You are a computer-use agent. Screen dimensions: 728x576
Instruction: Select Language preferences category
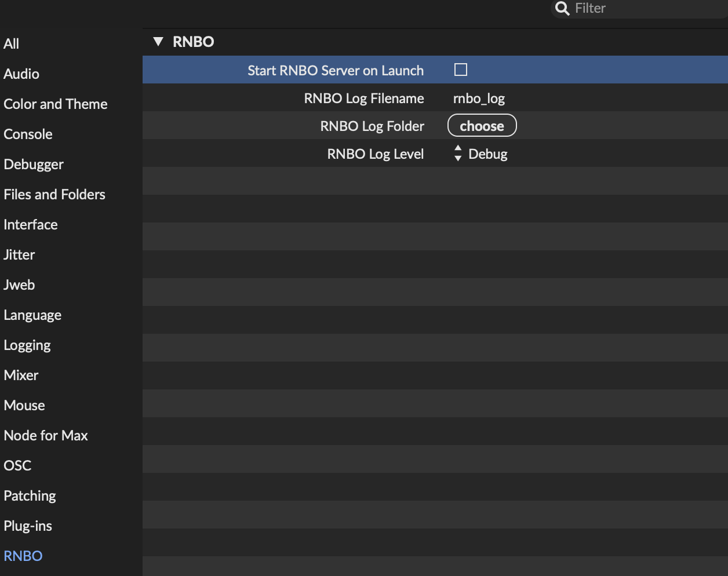[x=32, y=315]
